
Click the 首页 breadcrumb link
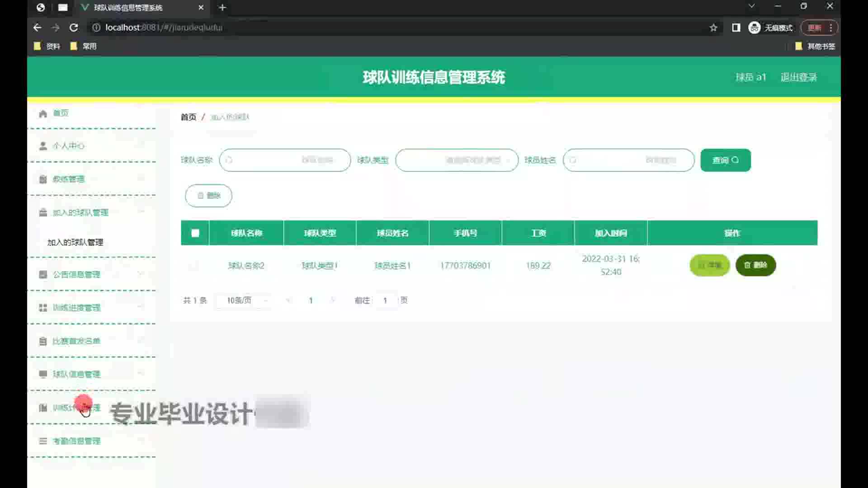pyautogui.click(x=189, y=117)
